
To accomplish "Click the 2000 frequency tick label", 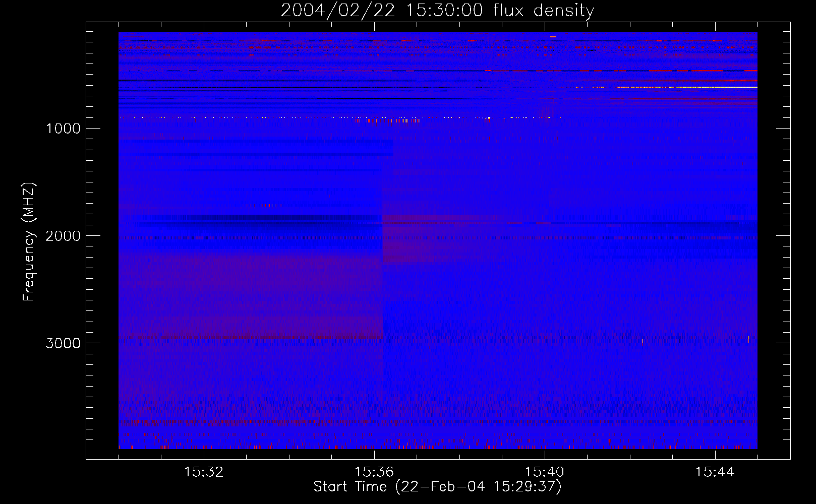I will 63,236.
